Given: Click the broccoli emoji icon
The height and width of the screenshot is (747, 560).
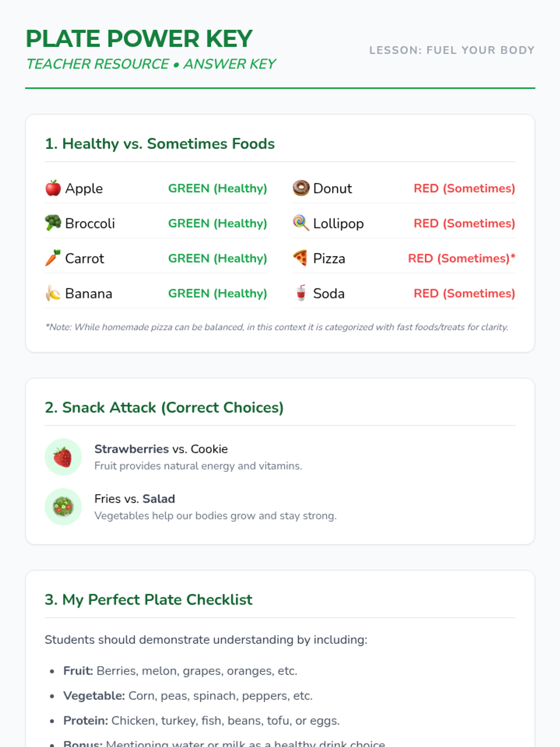Looking at the screenshot, I should [53, 223].
